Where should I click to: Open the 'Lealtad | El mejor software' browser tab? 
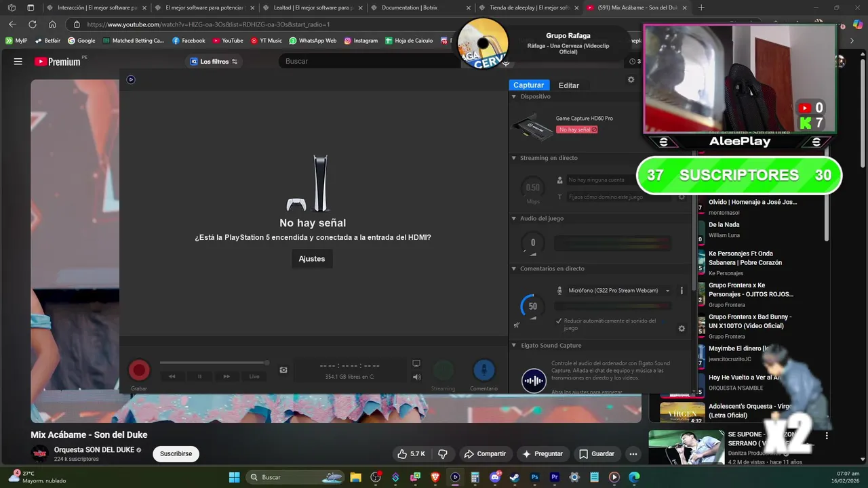(313, 7)
